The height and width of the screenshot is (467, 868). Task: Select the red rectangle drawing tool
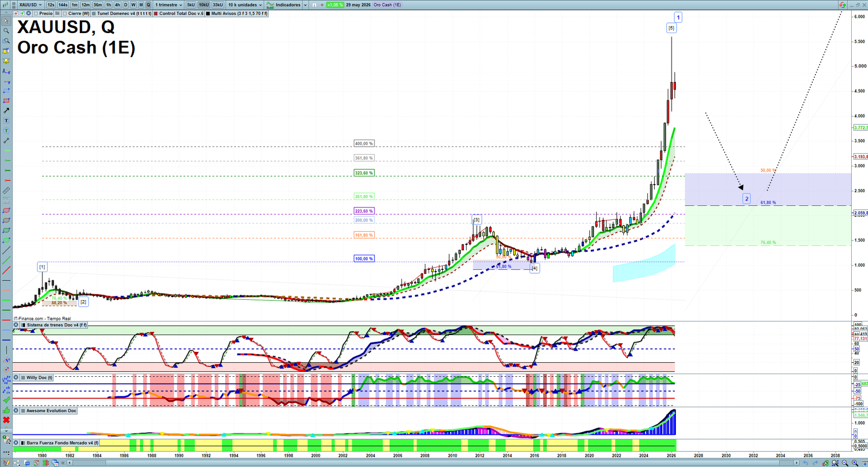(7, 100)
